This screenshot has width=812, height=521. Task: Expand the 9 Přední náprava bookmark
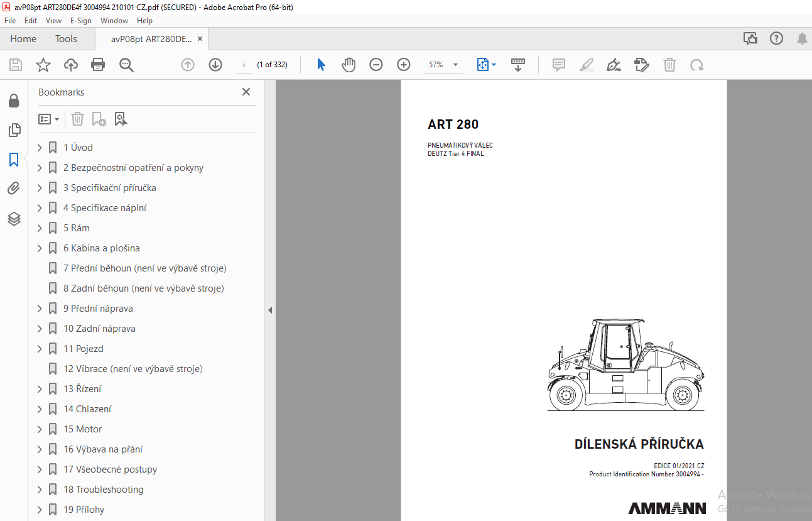[x=40, y=309]
